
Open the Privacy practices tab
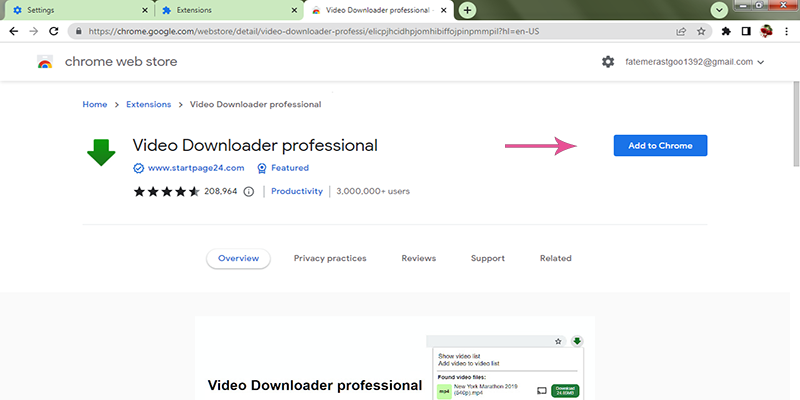tap(330, 258)
